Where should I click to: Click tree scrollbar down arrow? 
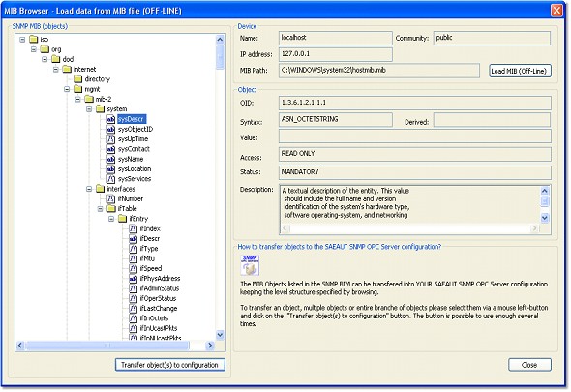point(220,335)
